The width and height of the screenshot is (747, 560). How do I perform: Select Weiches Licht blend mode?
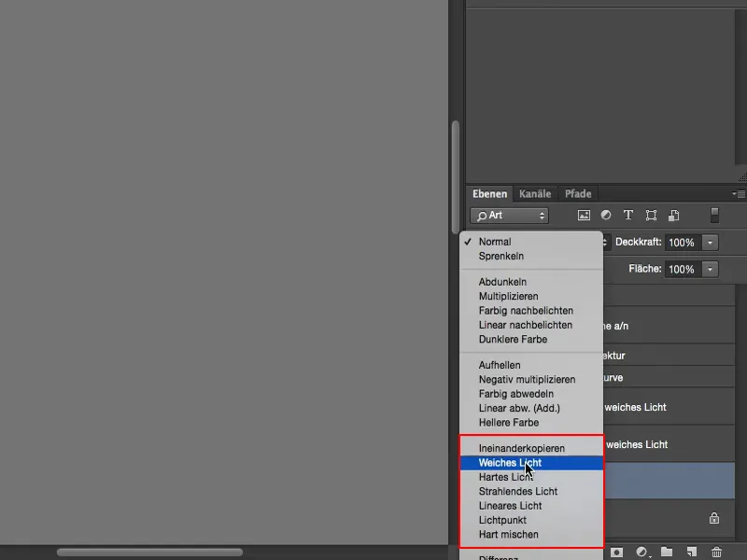click(531, 462)
